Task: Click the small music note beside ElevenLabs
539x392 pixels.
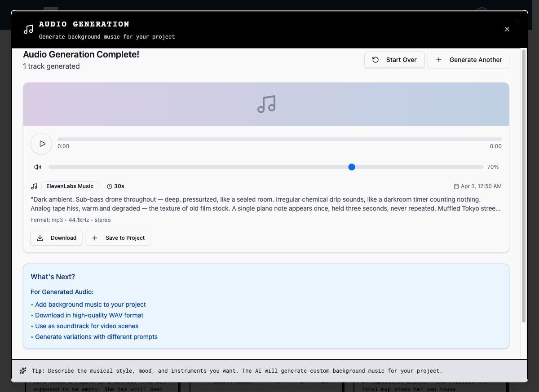Action: point(34,186)
